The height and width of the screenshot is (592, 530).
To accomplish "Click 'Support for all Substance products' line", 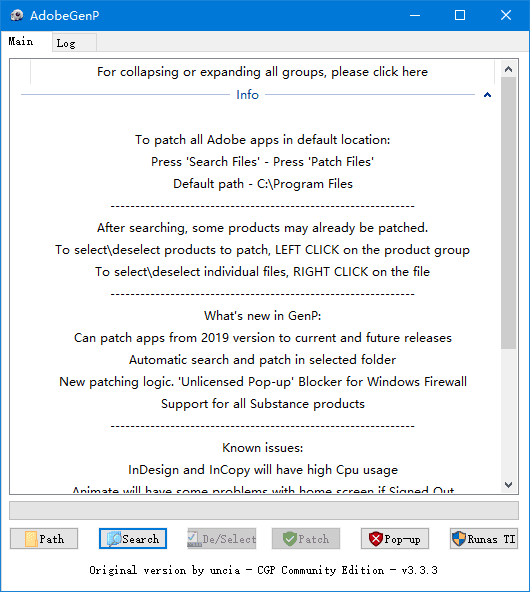I will point(263,404).
